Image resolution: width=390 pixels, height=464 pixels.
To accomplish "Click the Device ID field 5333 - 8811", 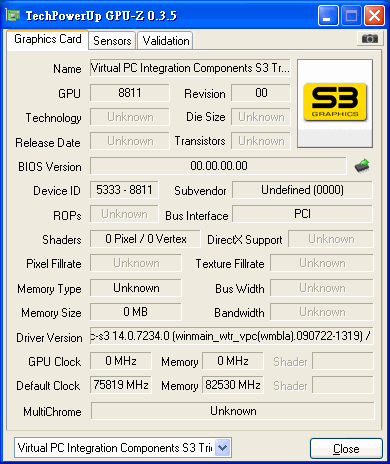I will coord(124,190).
